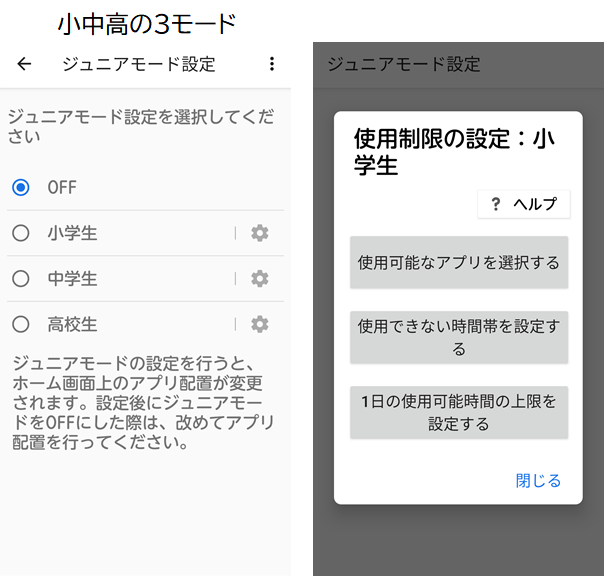
Task: Open gear settings for 高校生 mode
Action: (260, 324)
